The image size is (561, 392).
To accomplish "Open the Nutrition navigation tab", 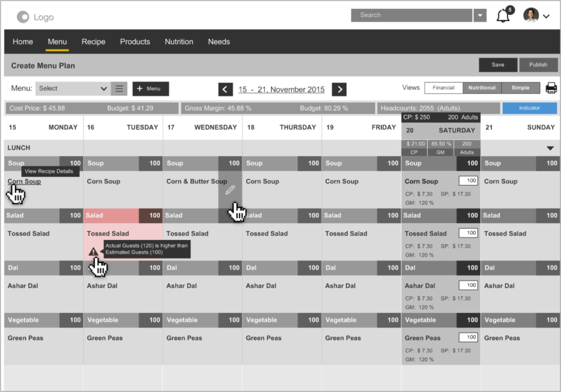I will (179, 42).
